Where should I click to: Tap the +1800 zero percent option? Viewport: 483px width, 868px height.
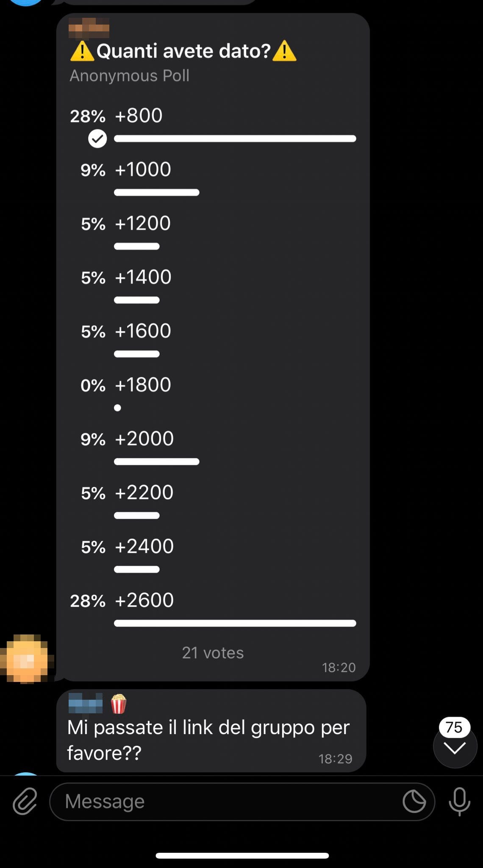click(x=143, y=385)
